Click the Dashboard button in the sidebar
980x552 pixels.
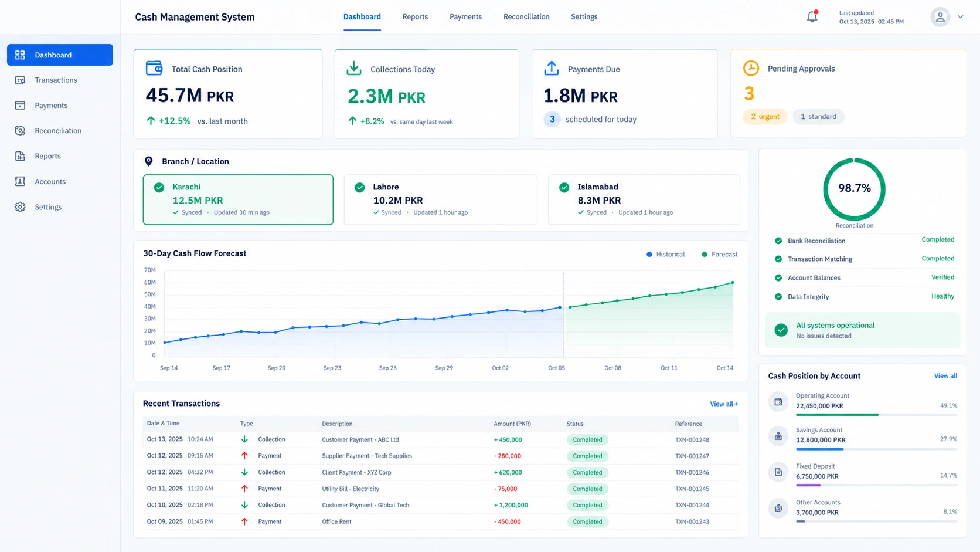[x=60, y=55]
